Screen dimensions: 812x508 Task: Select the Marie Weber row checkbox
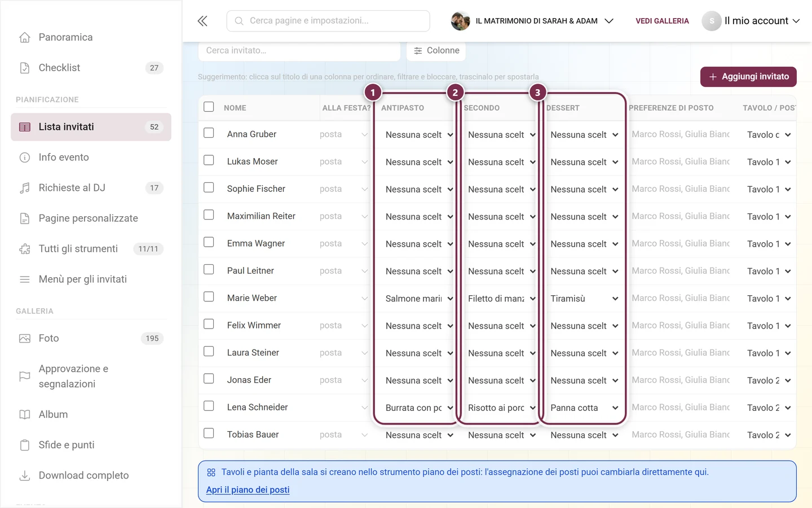[209, 297]
